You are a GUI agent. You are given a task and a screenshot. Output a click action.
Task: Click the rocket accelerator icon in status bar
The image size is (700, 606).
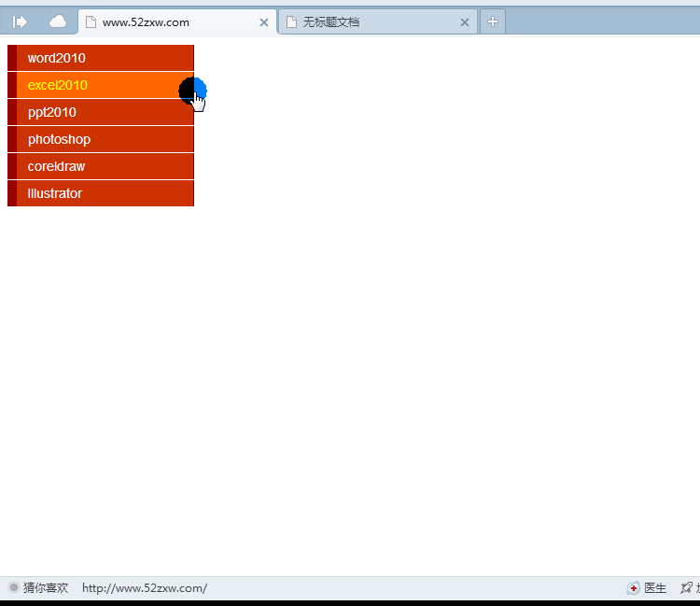(687, 588)
